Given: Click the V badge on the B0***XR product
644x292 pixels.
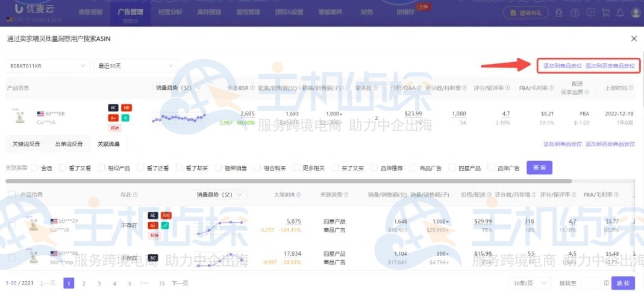Looking at the screenshot, I should (125, 118).
